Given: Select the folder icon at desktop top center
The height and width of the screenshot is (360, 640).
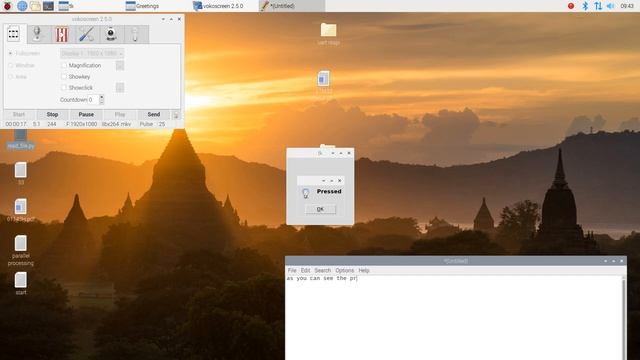Looking at the screenshot, I should pos(329,30).
